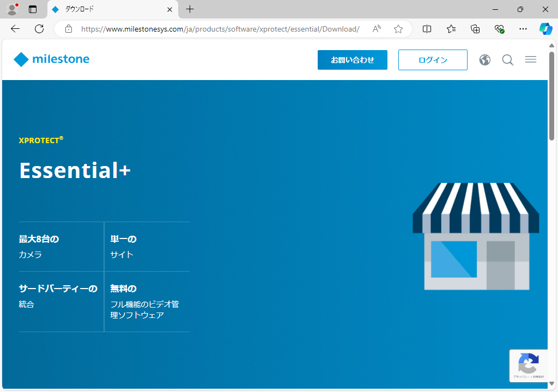Click the フル機能のビデオ管理ソフトウェア text

144,309
